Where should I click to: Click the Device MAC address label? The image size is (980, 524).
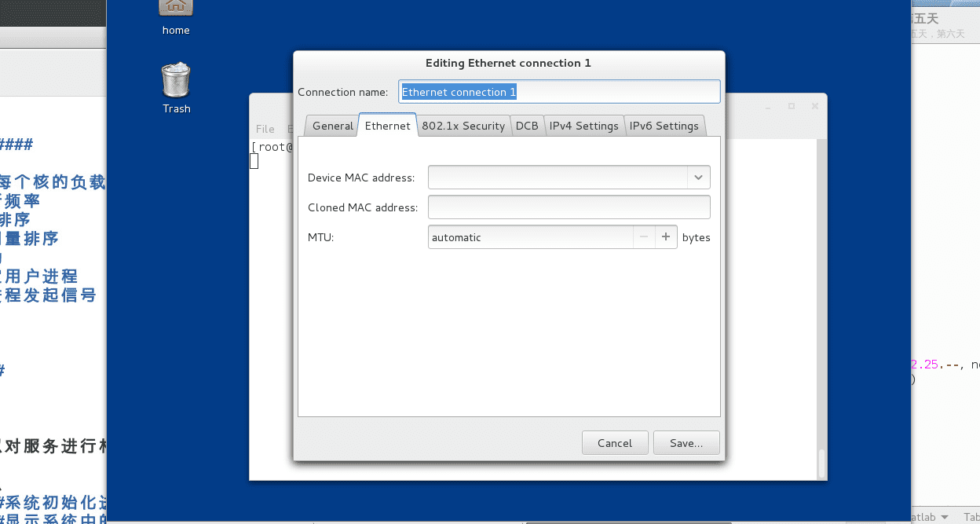[361, 178]
